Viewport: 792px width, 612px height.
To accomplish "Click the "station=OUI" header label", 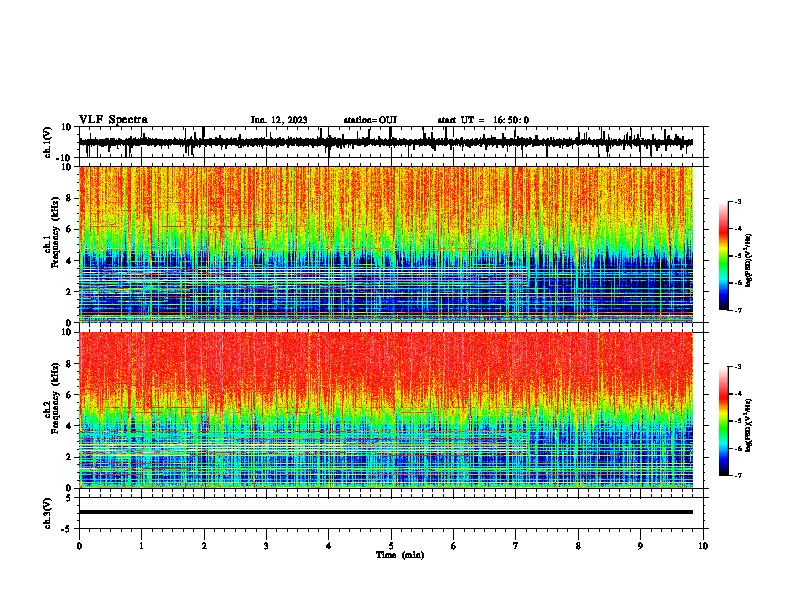I will pyautogui.click(x=370, y=120).
